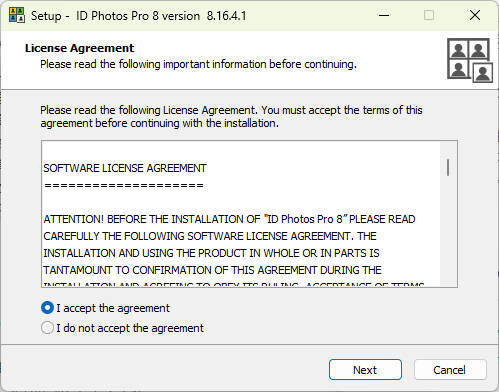499x392 pixels.
Task: Click the 'important information before continuing' subtitle
Action: (x=260, y=64)
